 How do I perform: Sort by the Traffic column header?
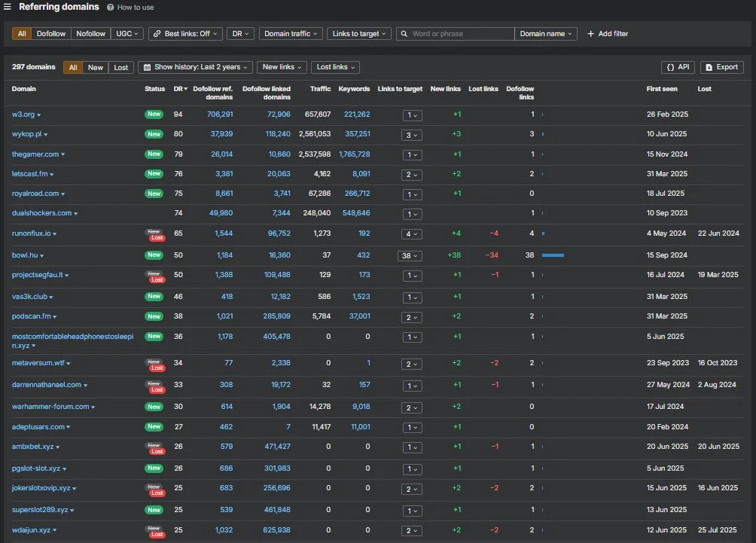320,89
